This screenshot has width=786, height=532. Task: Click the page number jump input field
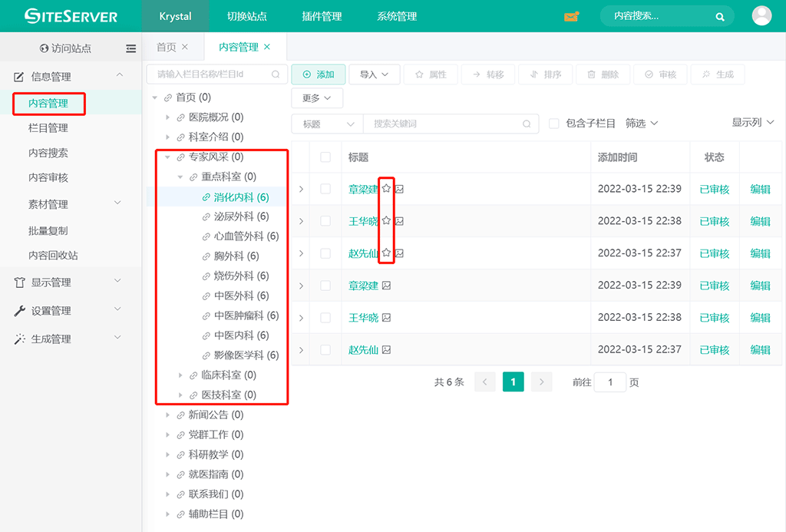(610, 382)
